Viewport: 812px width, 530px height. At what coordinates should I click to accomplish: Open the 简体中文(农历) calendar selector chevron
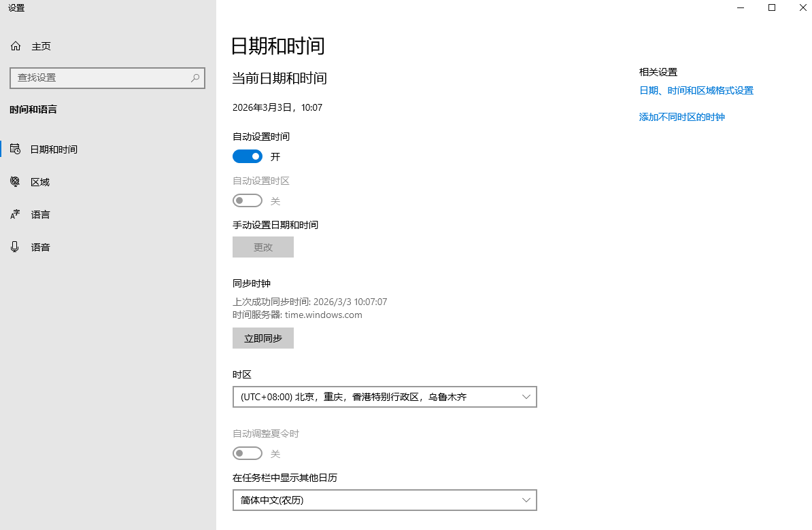pos(526,500)
